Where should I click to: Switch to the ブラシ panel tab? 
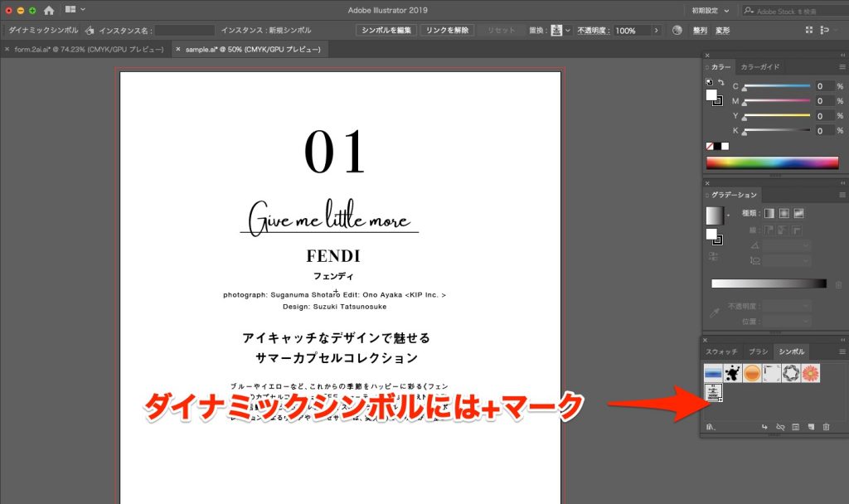(x=758, y=351)
